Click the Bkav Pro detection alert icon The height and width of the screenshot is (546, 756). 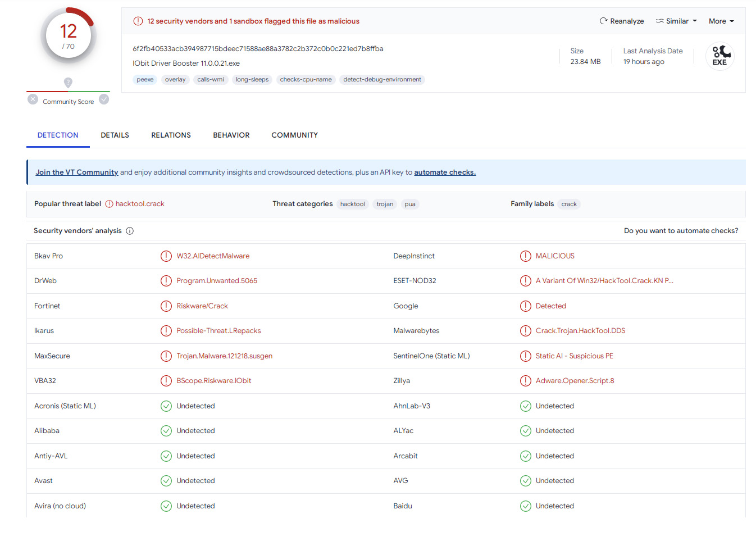pyautogui.click(x=166, y=256)
